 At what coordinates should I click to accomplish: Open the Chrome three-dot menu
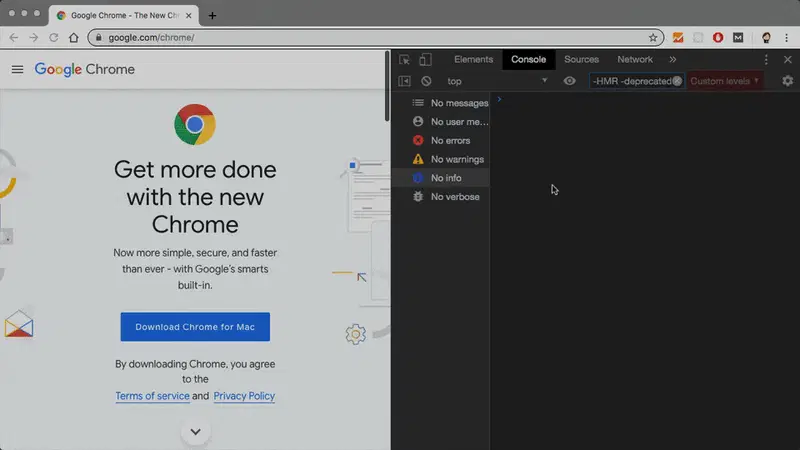click(786, 38)
